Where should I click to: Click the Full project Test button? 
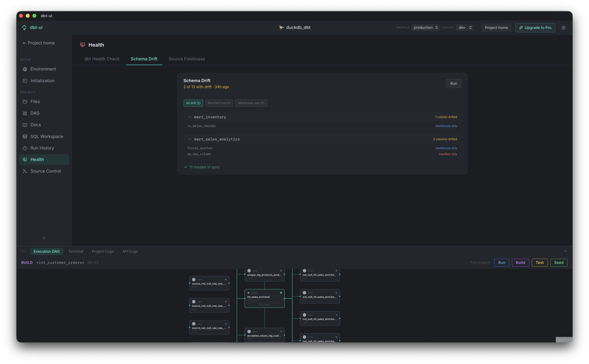[x=539, y=262]
